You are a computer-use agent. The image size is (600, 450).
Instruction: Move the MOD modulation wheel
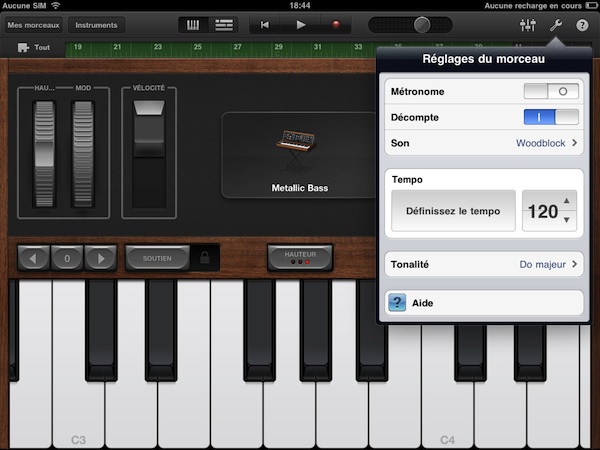pyautogui.click(x=83, y=154)
